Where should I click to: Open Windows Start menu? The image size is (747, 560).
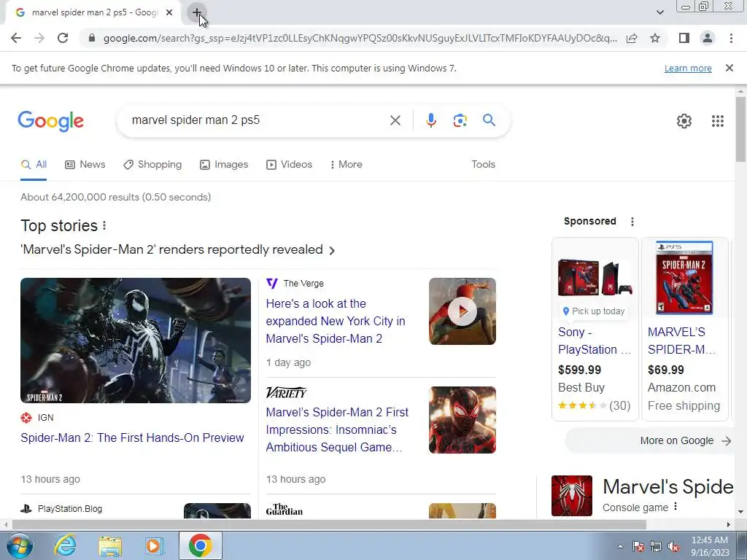(20, 545)
